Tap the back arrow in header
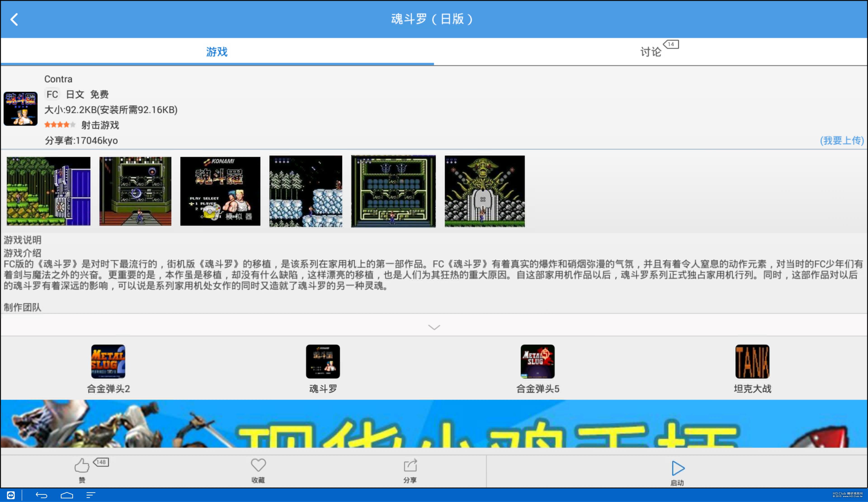868x502 pixels. (x=14, y=19)
